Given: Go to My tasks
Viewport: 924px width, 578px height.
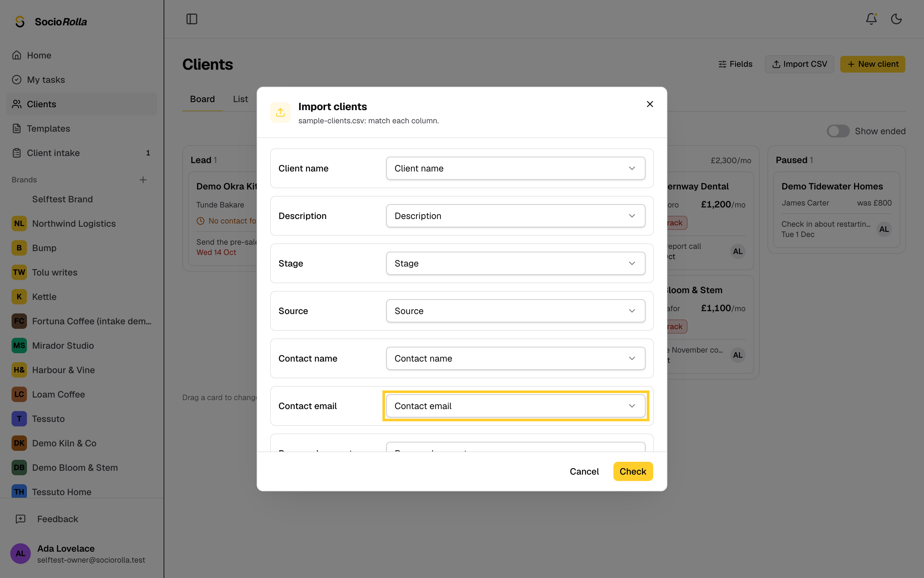Looking at the screenshot, I should point(82,80).
